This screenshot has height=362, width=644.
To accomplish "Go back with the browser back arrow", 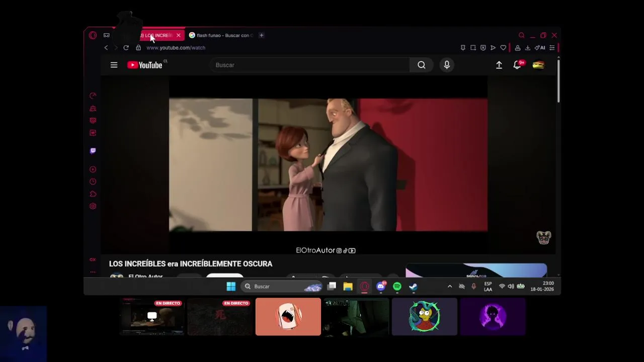I will point(106,48).
